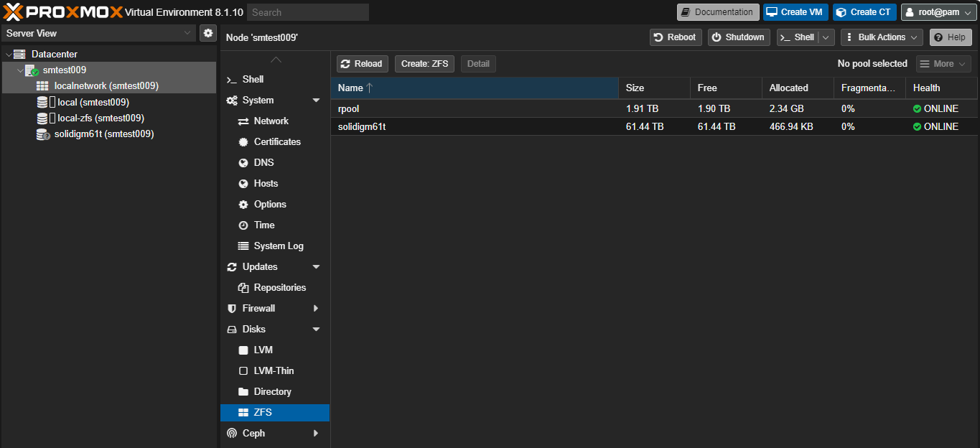Sort pools by the Size column header

pyautogui.click(x=653, y=88)
